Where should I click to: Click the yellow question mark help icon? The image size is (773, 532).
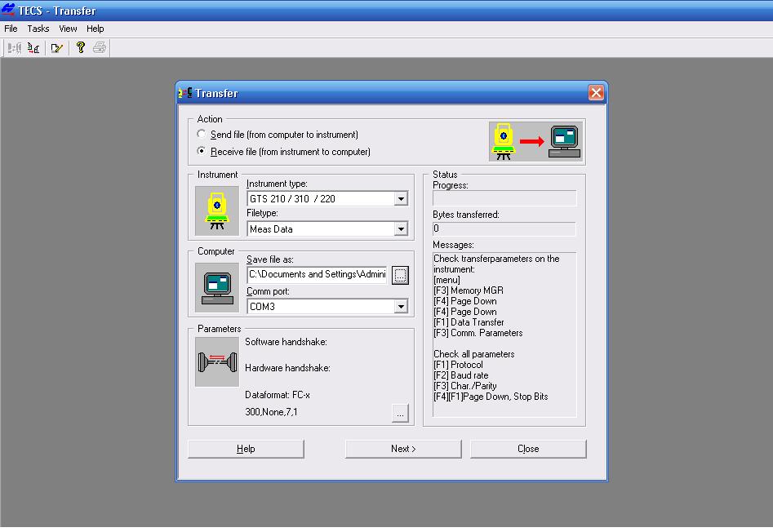(80, 47)
